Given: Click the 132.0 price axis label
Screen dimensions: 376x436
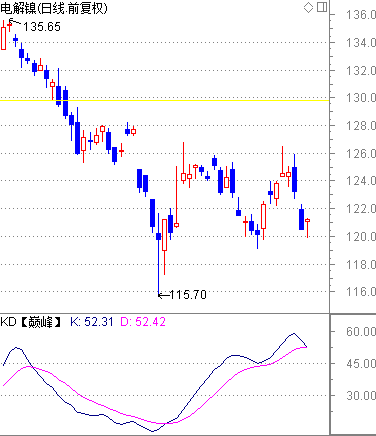Looking at the screenshot, I should click(361, 70).
